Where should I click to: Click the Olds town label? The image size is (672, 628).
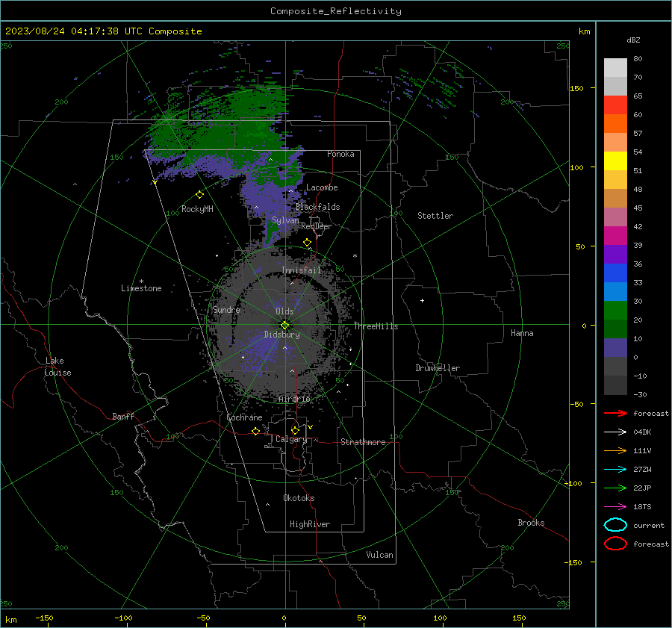coord(284,311)
